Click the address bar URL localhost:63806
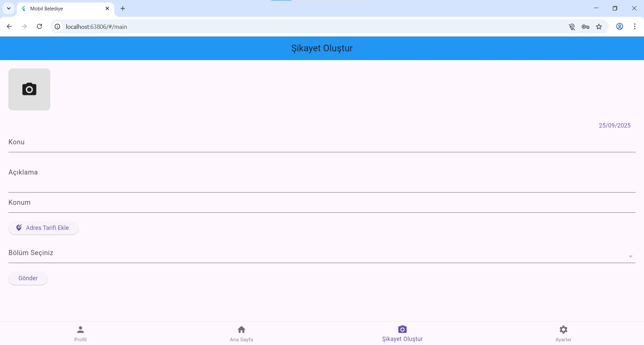Screen dimensions: 644x345 pos(96,27)
